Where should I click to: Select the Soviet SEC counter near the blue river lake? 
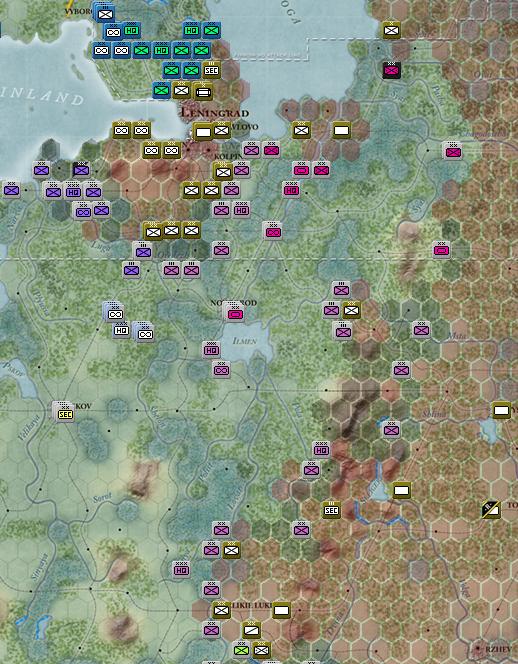click(331, 510)
